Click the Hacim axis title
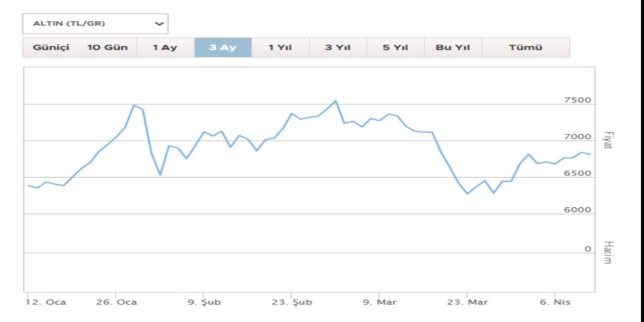Screen dimensions: 644x322 pos(607,252)
